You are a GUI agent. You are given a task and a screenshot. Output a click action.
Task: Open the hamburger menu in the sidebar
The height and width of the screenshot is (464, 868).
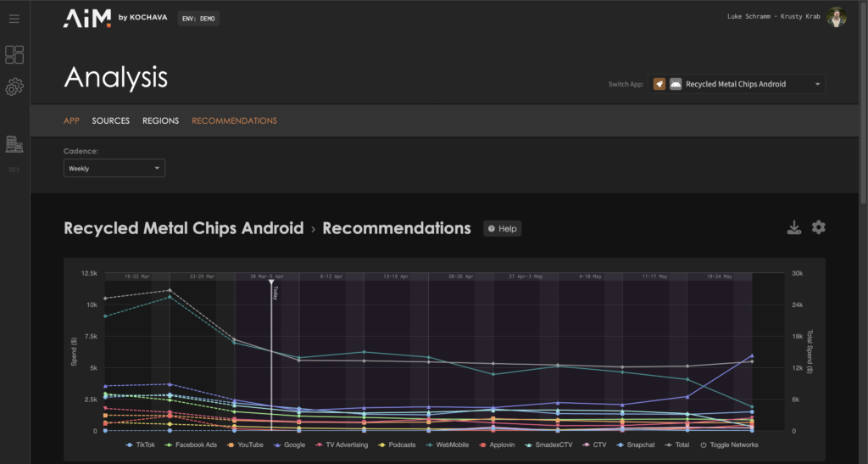point(14,19)
